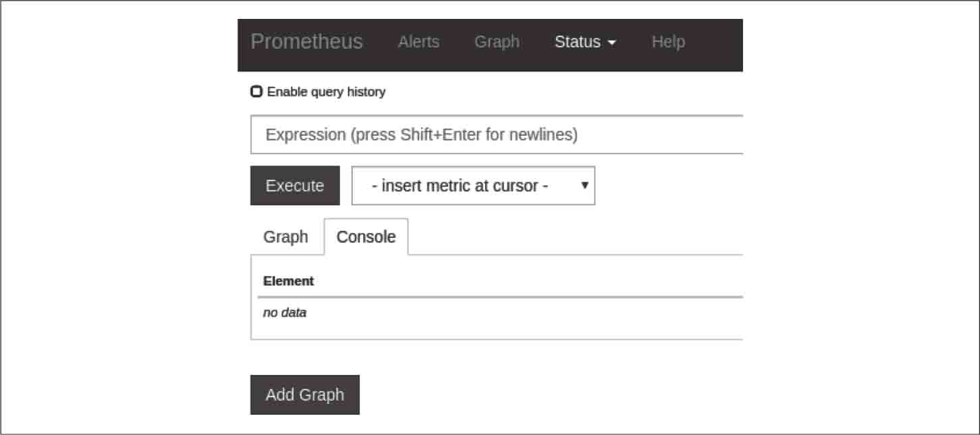The height and width of the screenshot is (435, 980).
Task: Click the Element column header
Action: coord(289,281)
